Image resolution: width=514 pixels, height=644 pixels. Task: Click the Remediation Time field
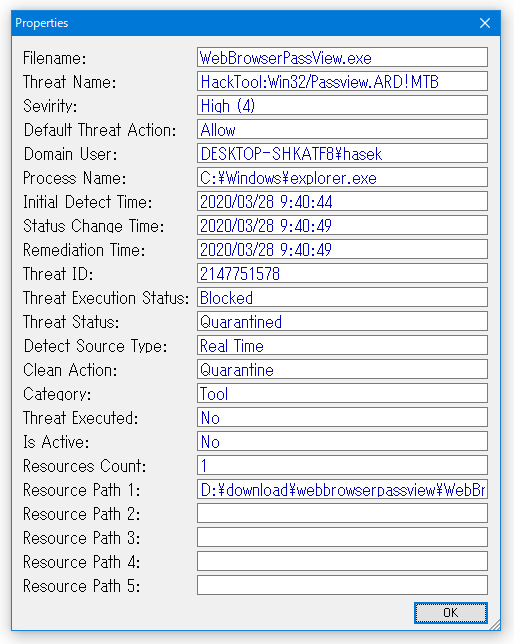click(342, 249)
